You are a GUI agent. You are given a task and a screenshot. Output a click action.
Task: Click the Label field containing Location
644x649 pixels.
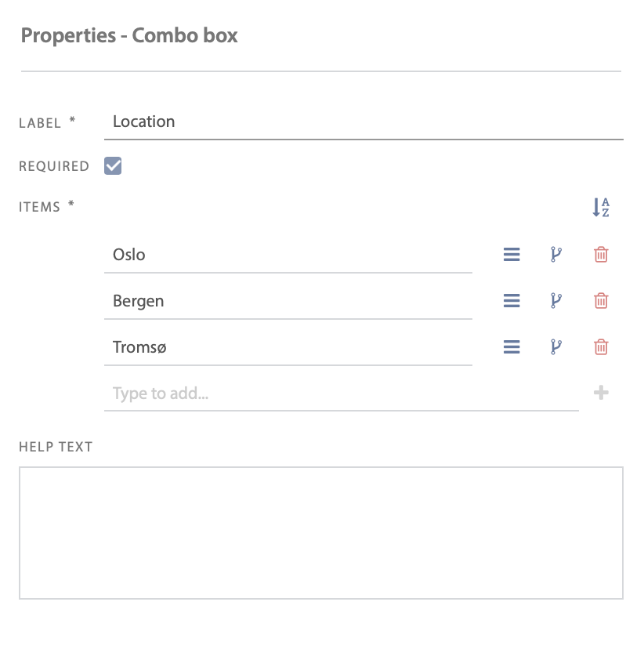pyautogui.click(x=364, y=122)
